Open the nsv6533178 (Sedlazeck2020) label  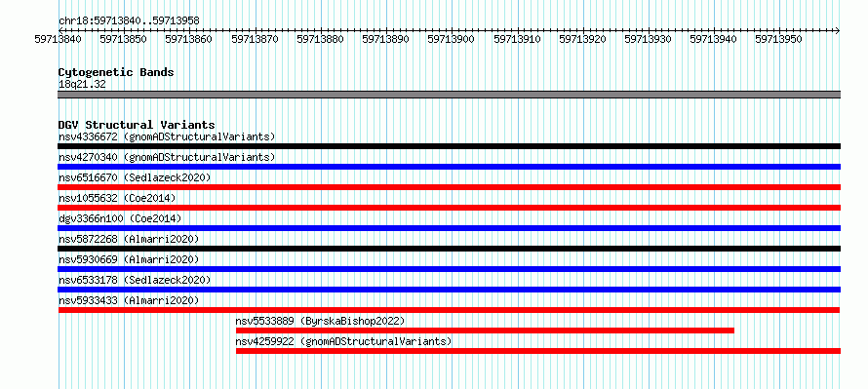(x=135, y=280)
